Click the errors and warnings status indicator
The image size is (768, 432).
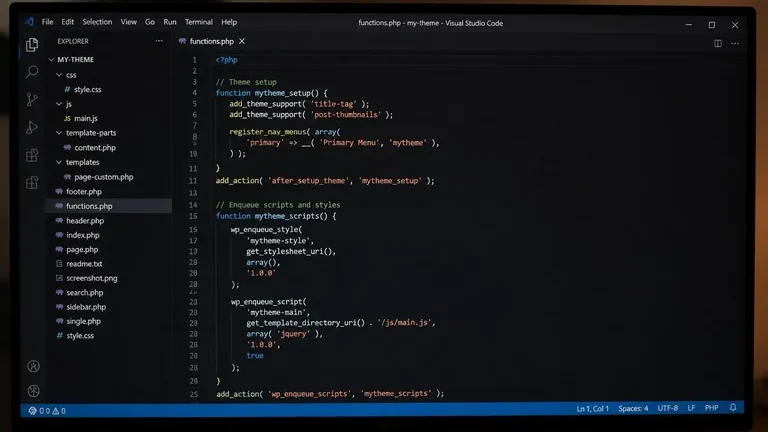pyautogui.click(x=48, y=410)
